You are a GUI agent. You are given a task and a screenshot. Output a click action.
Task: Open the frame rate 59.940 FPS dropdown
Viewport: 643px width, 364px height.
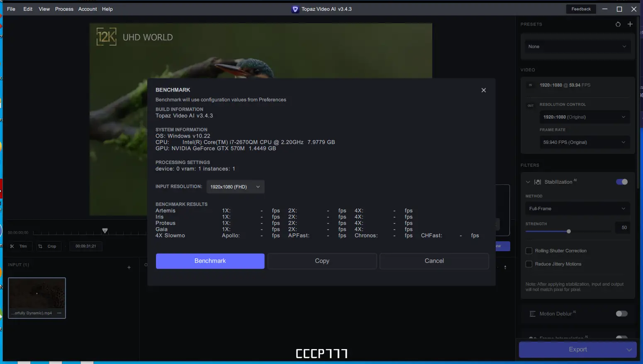[584, 142]
